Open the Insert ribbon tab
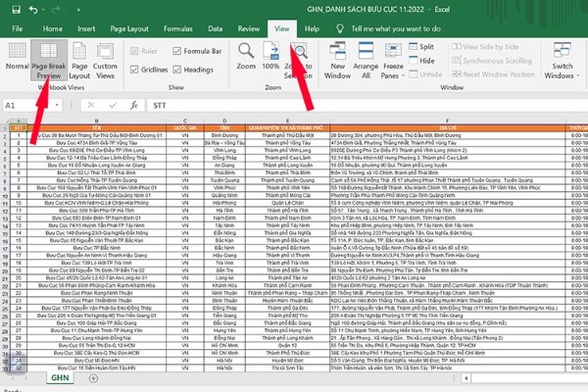588x392 pixels. coord(86,29)
